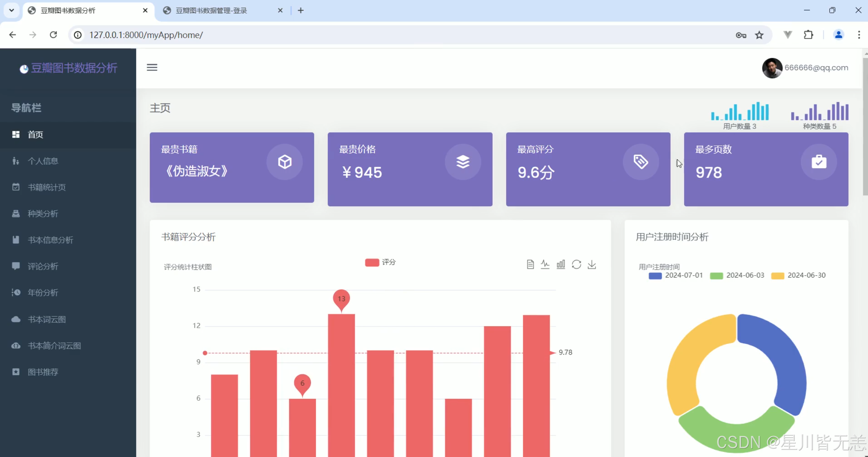
Task: Toggle the 评分 legend series
Action: tap(380, 262)
